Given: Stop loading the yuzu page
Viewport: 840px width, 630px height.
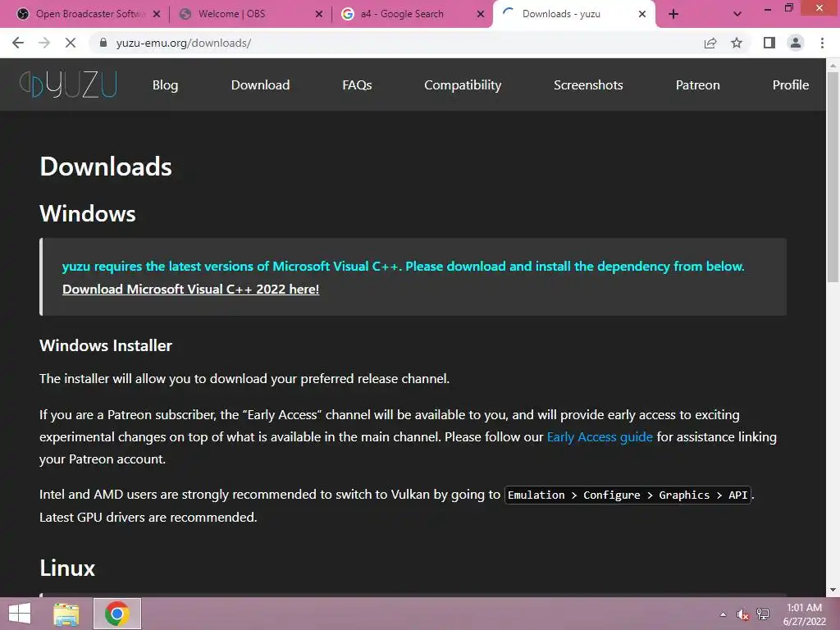Looking at the screenshot, I should click(71, 43).
